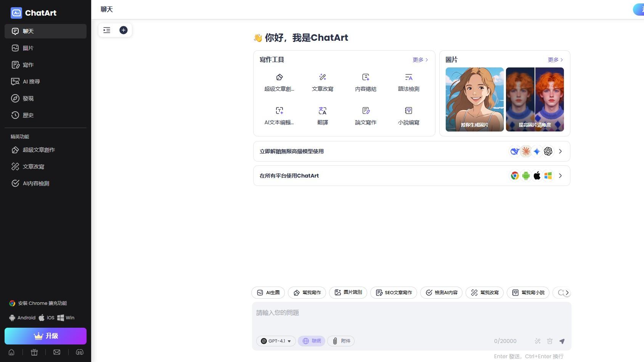
Task: Expand 更多 in 圖片 section
Action: (556, 60)
